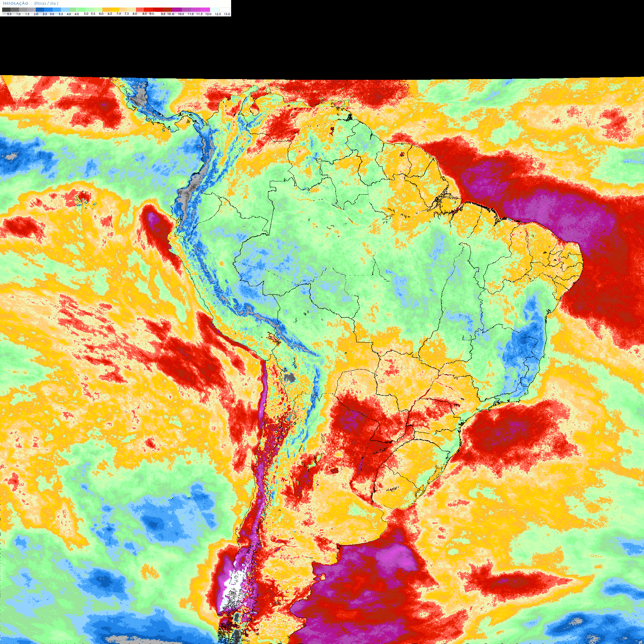Click the 2.0 legend value

pyautogui.click(x=36, y=14)
